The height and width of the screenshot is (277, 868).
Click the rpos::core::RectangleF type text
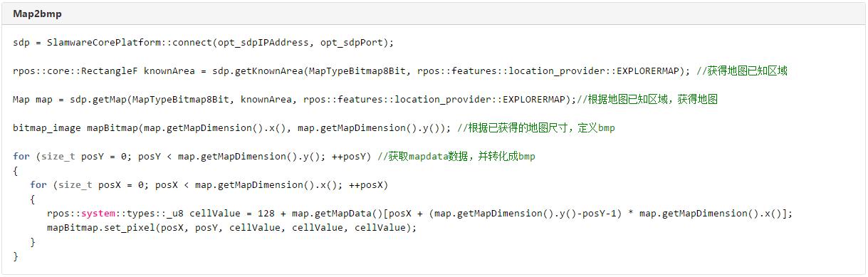point(75,70)
